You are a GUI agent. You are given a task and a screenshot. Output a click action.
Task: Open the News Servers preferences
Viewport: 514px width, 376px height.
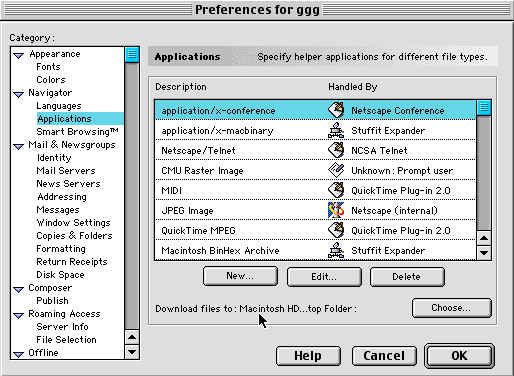pos(68,184)
